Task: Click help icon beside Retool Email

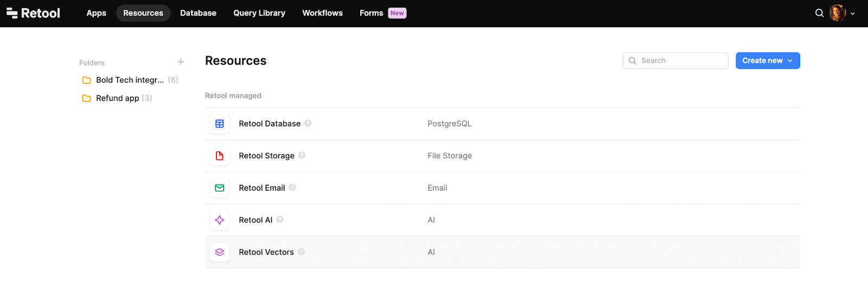Action: point(292,187)
